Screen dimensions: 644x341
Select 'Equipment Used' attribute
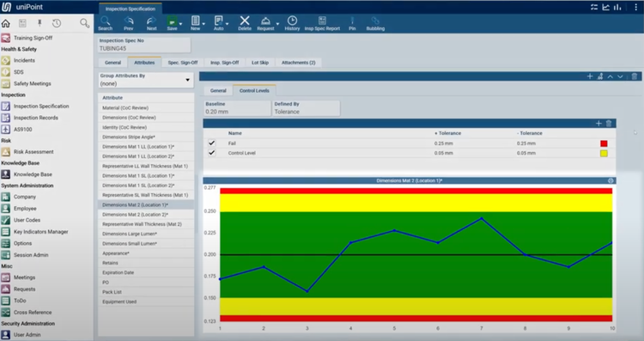(x=146, y=301)
